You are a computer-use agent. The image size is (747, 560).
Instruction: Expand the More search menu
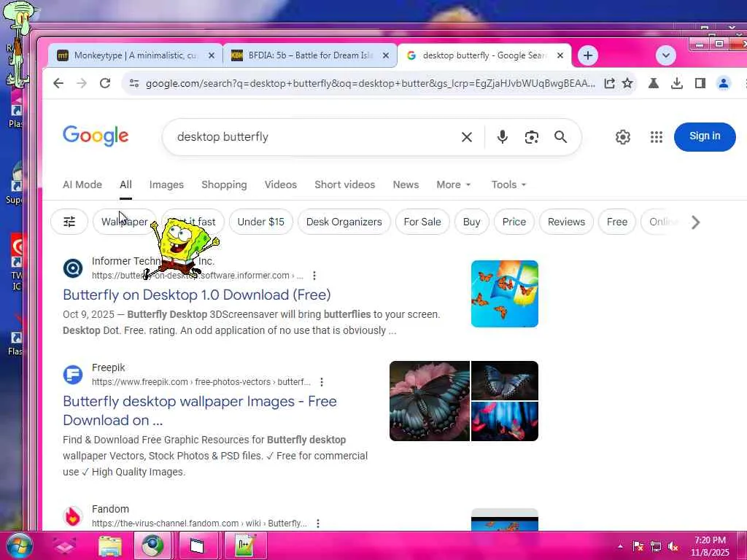coord(454,184)
